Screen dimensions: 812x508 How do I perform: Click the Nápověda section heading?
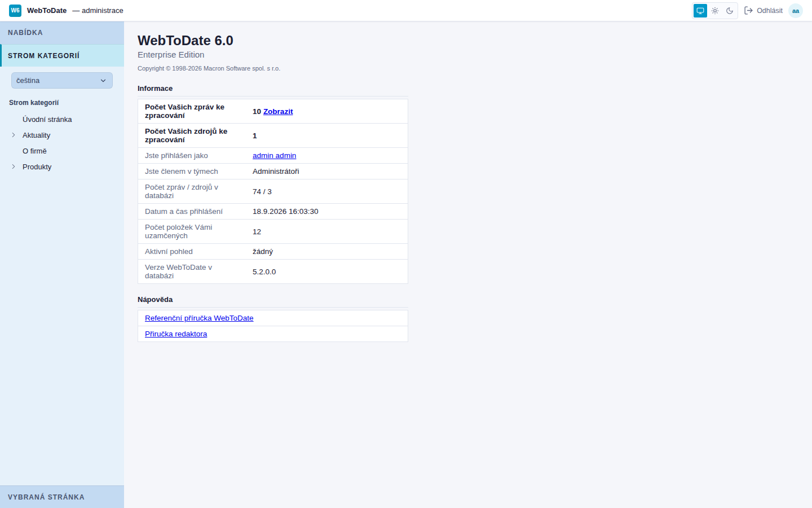pyautogui.click(x=155, y=300)
